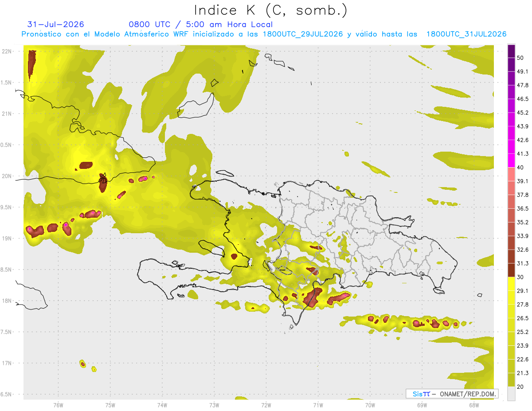Click the colorbar value "21.3"
Image resolution: width=532 pixels, height=411 pixels.
click(523, 373)
